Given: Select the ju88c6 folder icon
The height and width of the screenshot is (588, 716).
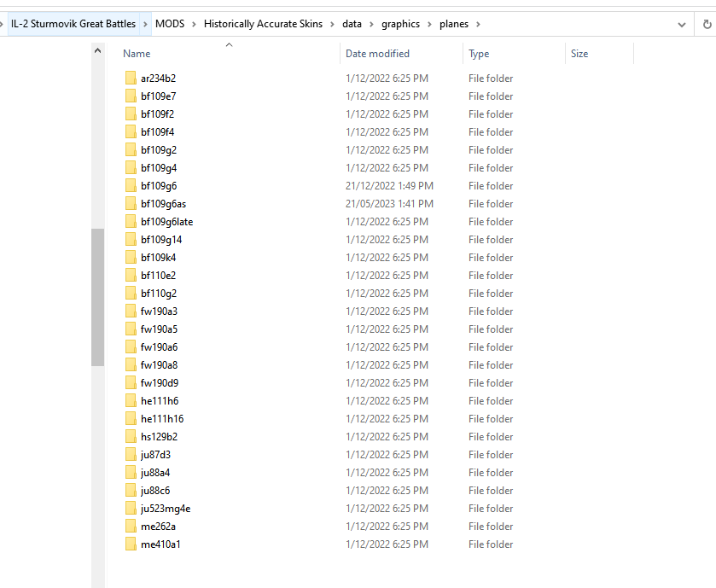Looking at the screenshot, I should [x=131, y=491].
